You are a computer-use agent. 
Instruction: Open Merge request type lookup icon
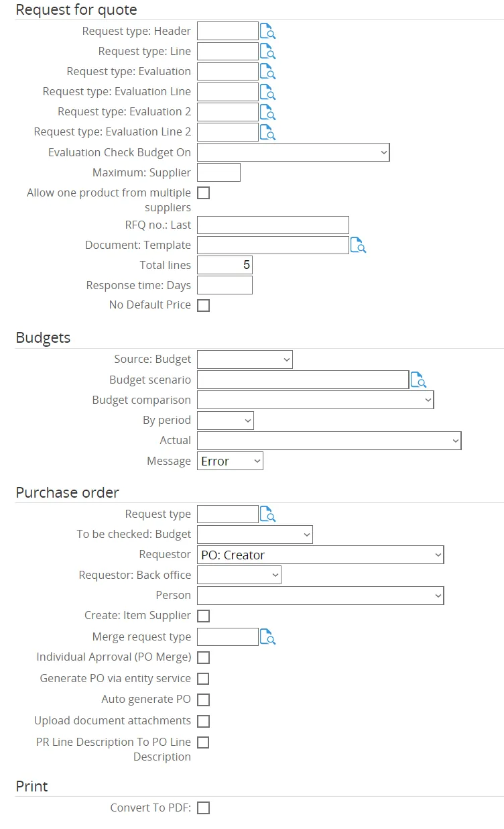[x=267, y=637]
